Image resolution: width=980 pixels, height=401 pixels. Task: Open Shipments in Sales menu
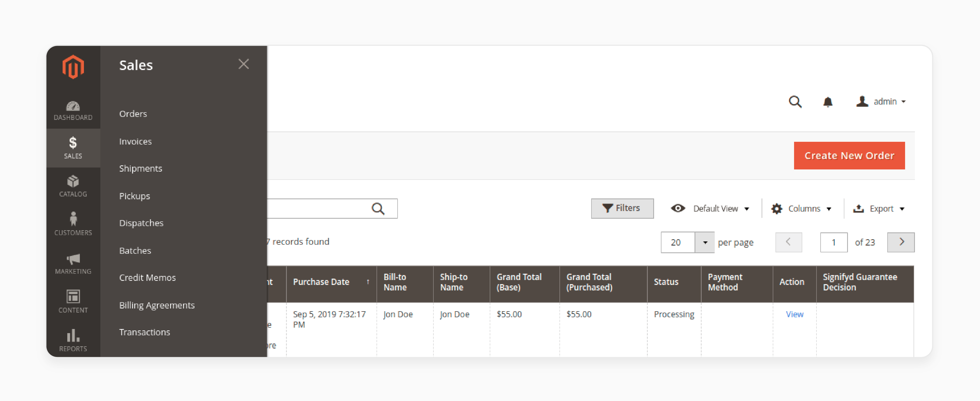[140, 168]
